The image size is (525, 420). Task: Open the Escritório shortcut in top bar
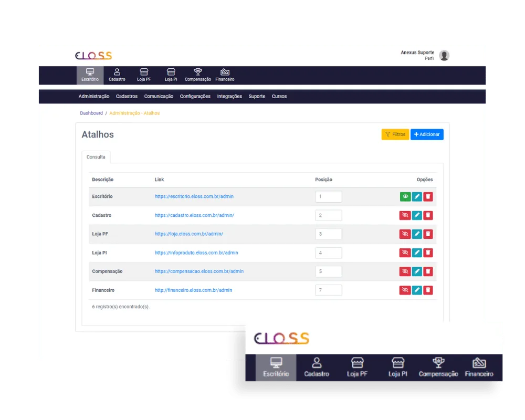[90, 75]
